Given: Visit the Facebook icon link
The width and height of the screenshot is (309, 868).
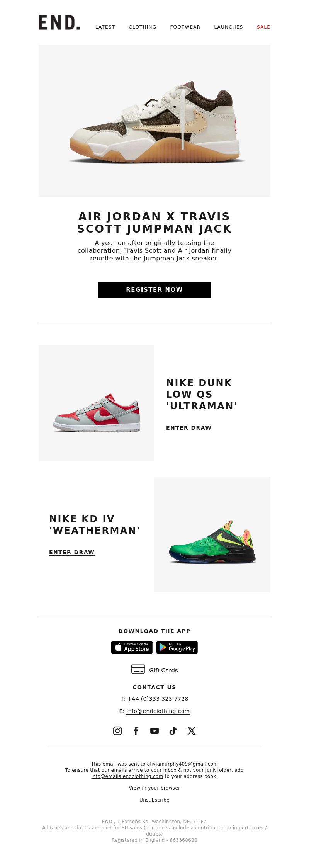Looking at the screenshot, I should click(136, 730).
